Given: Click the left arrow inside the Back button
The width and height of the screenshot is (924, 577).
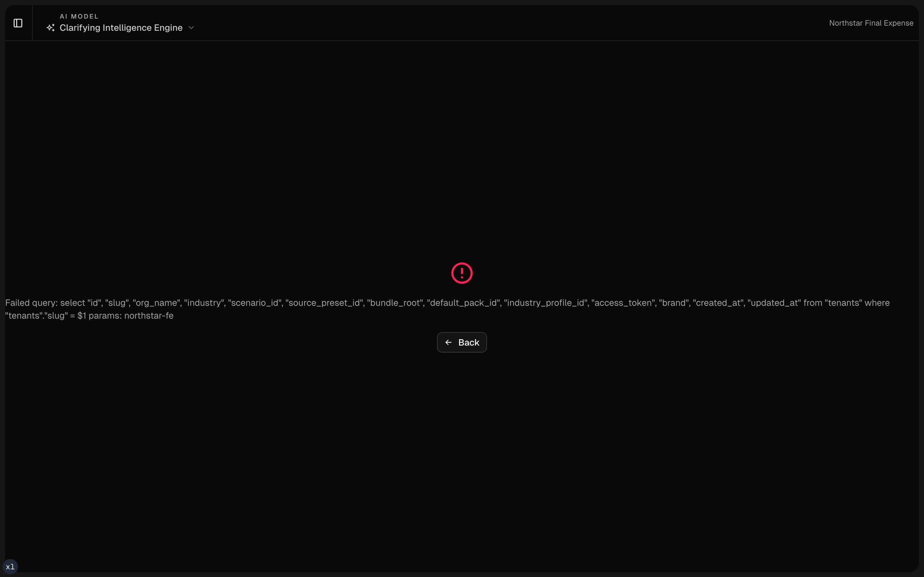Looking at the screenshot, I should [449, 342].
